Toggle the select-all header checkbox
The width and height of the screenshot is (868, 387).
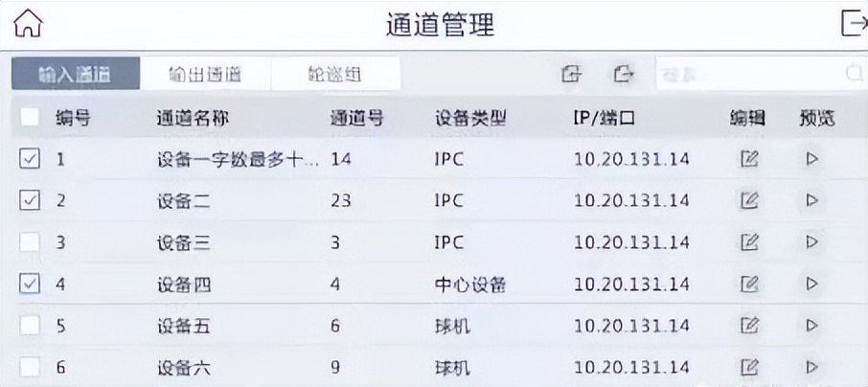[x=30, y=118]
